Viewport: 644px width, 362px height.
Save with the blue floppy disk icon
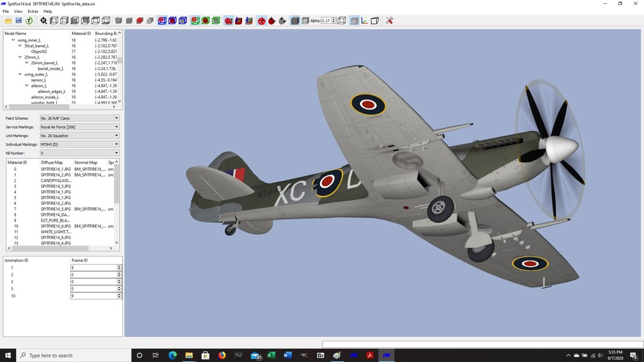(19, 21)
